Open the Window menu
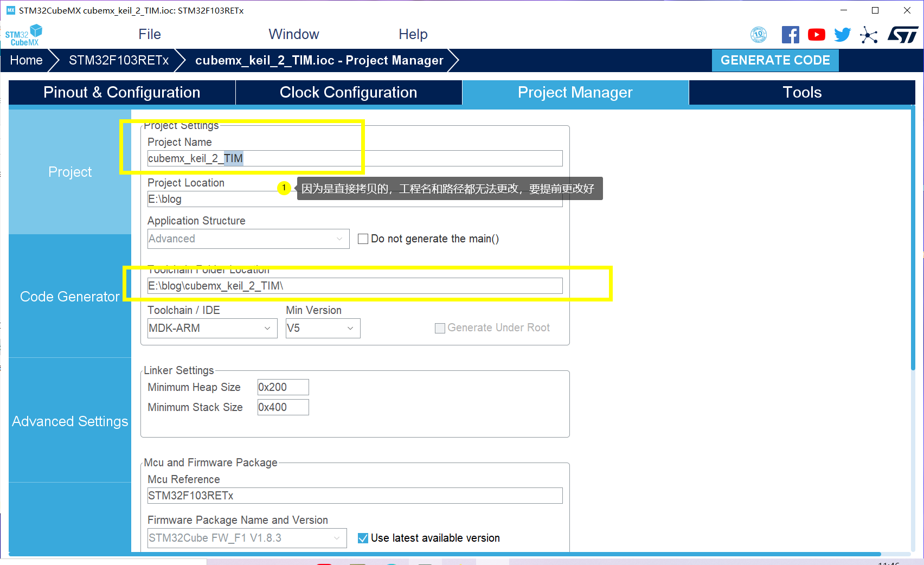The height and width of the screenshot is (565, 924). (x=294, y=34)
